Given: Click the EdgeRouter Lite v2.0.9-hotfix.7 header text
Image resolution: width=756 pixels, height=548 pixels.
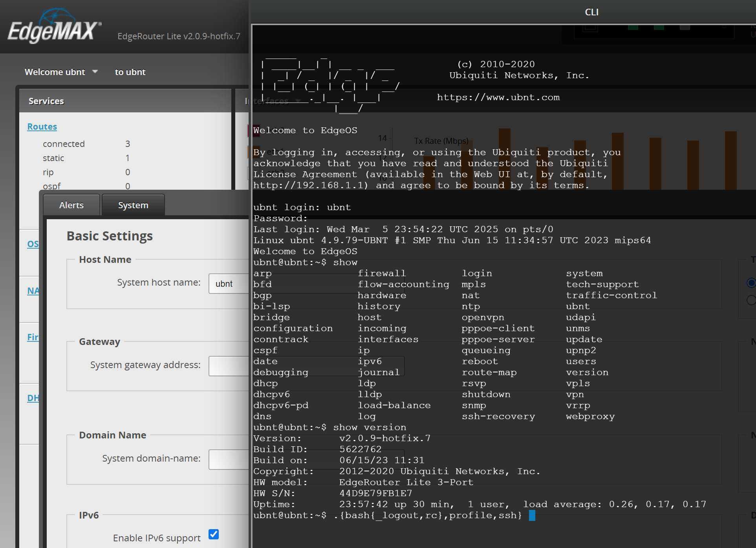Looking at the screenshot, I should 179,36.
